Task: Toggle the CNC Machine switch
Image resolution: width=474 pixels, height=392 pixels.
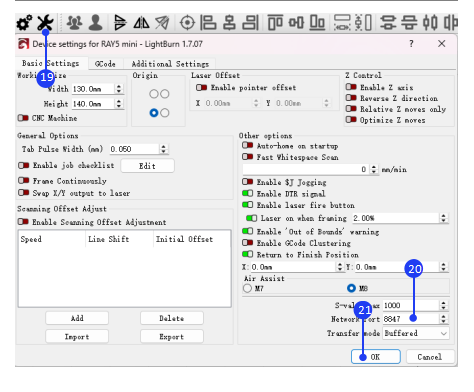Action: pos(23,118)
